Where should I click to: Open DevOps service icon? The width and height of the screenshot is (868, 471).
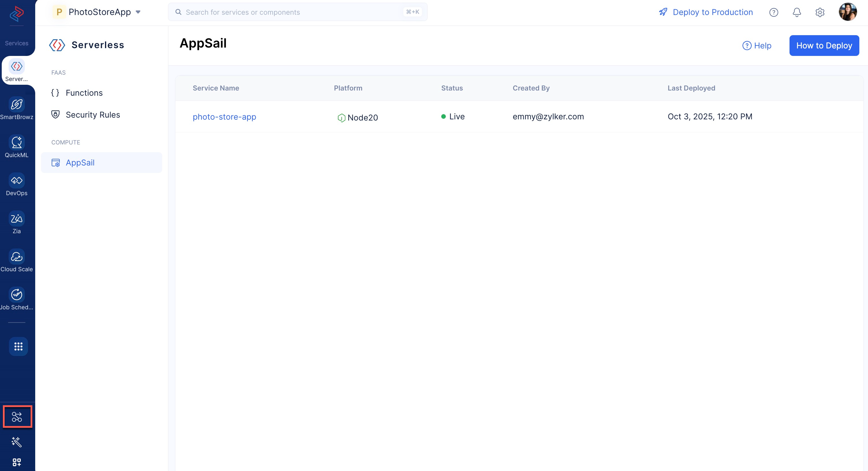(16, 181)
